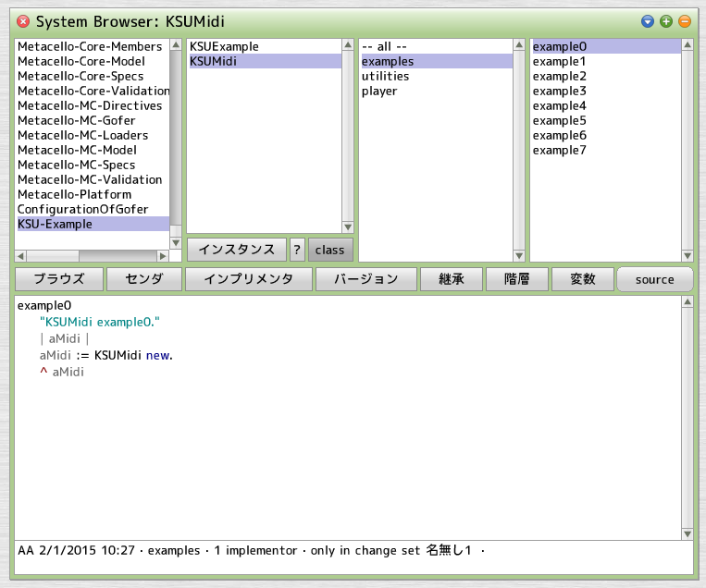Click class list scroll up arrow
Image resolution: width=706 pixels, height=588 pixels.
point(348,44)
